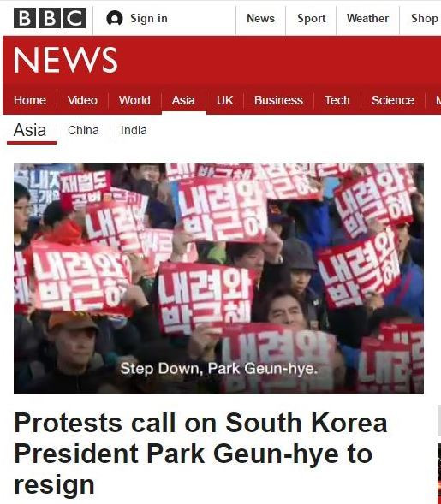The image size is (441, 504).
Task: Go to the Business tab
Action: pos(278,100)
